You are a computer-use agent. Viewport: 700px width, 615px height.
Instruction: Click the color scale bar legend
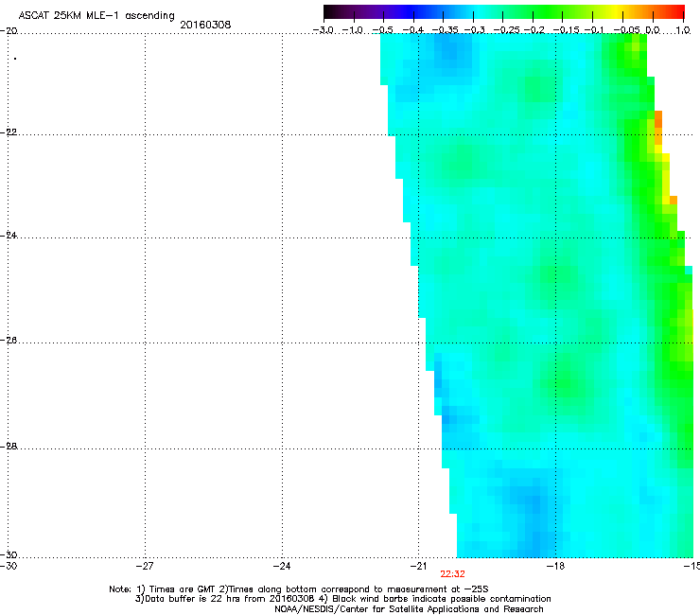(504, 12)
